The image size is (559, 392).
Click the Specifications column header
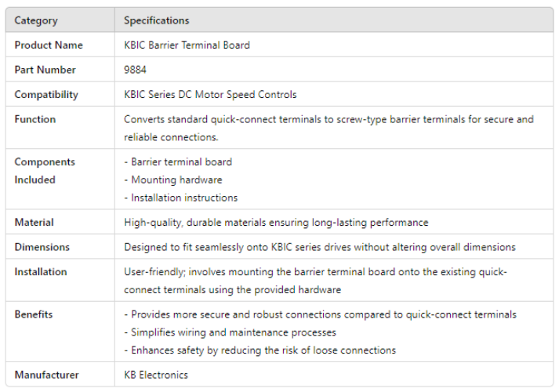click(x=157, y=20)
